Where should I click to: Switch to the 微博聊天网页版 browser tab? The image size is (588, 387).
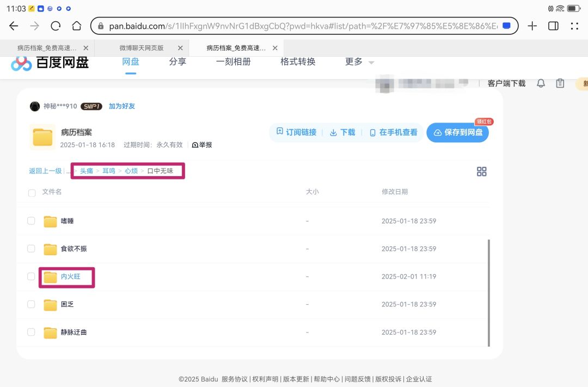click(x=142, y=48)
